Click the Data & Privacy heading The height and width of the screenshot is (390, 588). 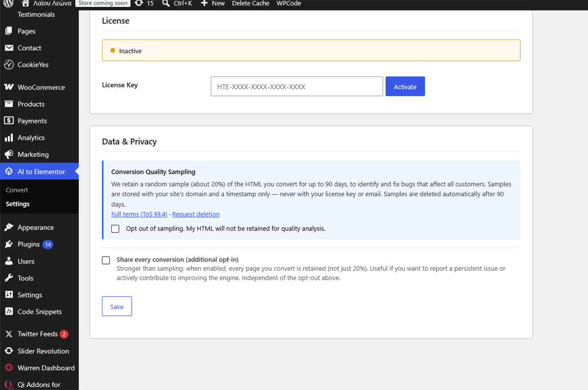[x=129, y=142]
